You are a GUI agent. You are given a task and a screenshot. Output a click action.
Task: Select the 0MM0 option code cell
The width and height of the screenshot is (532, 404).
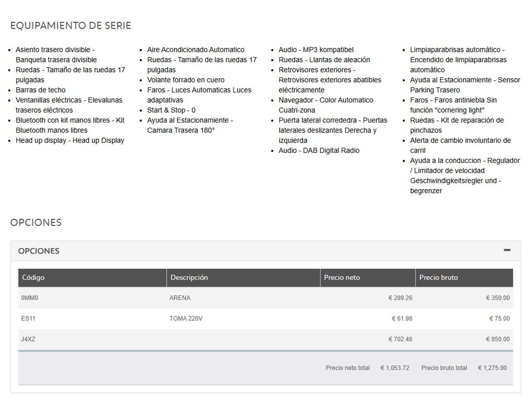click(x=30, y=298)
